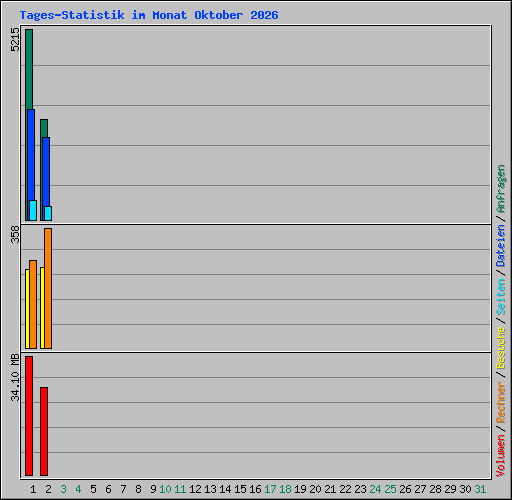
Task: Click day label '29' on the x-axis
Action: pyautogui.click(x=450, y=489)
